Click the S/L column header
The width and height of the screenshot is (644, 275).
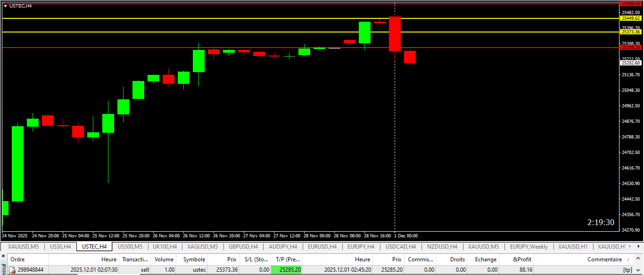[x=255, y=259]
